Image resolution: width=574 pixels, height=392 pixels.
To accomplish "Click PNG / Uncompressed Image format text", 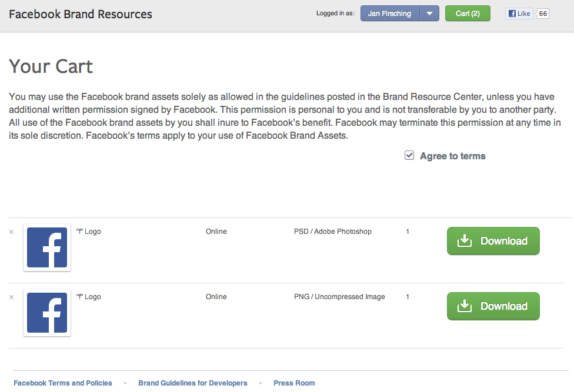I will pyautogui.click(x=339, y=297).
